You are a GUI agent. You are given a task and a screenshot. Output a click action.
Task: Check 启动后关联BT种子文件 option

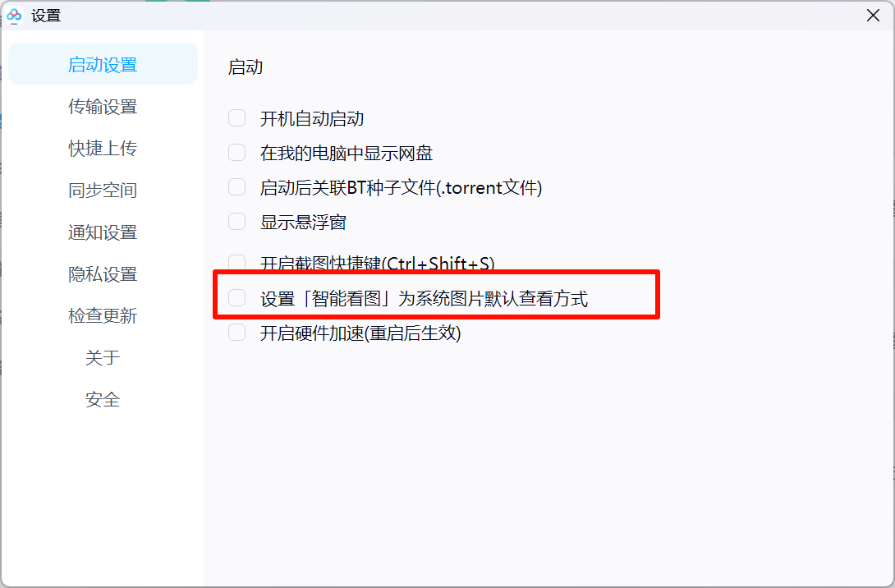(x=236, y=186)
